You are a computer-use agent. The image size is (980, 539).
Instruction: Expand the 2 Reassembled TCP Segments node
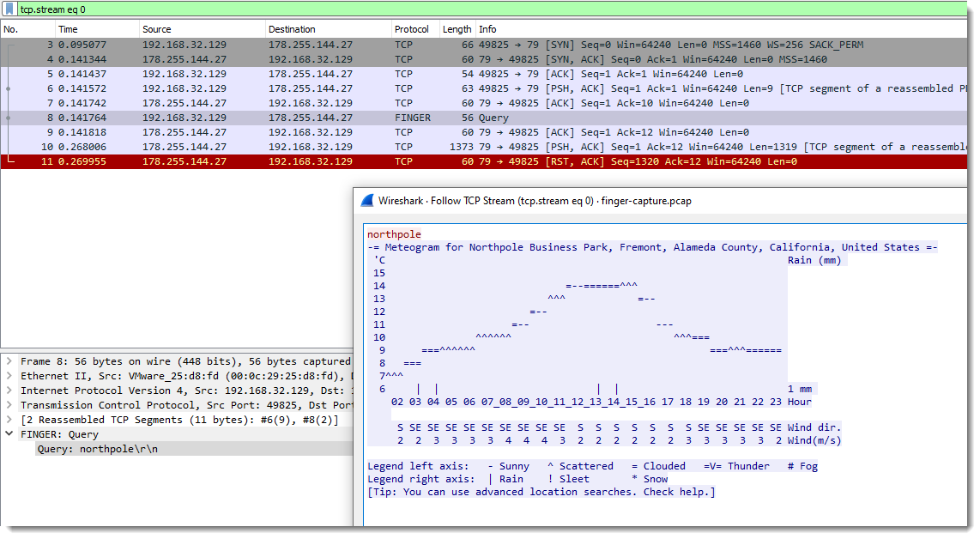point(9,421)
